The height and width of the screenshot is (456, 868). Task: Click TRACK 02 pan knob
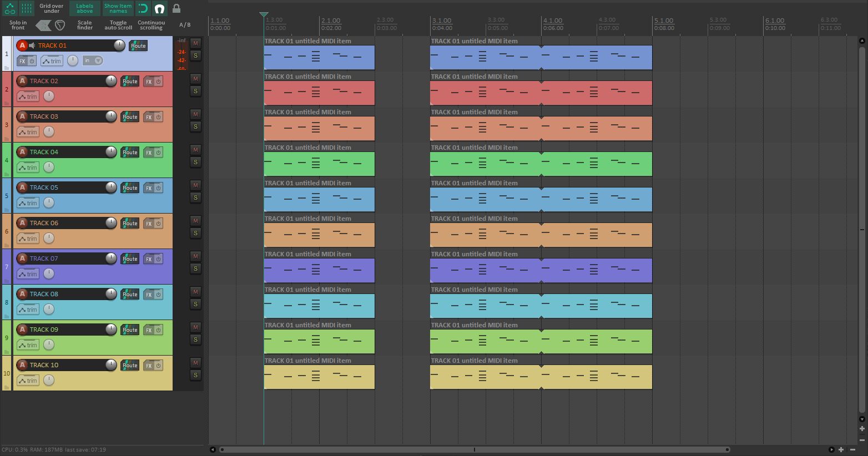(x=49, y=96)
